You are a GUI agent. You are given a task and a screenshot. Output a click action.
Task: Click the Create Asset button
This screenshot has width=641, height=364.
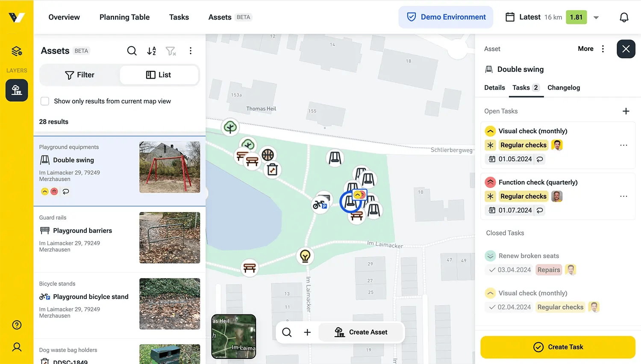coord(361,332)
